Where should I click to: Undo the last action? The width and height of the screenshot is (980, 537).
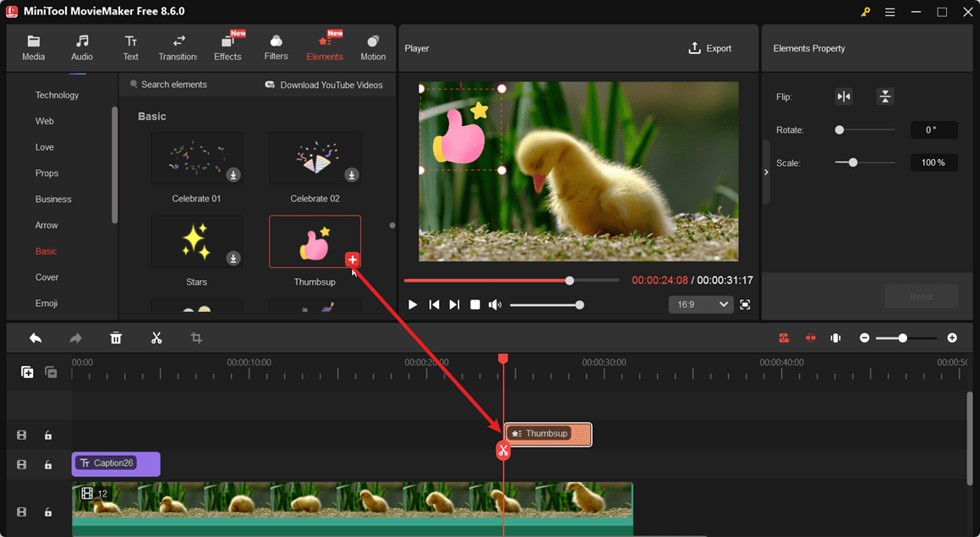pos(36,338)
